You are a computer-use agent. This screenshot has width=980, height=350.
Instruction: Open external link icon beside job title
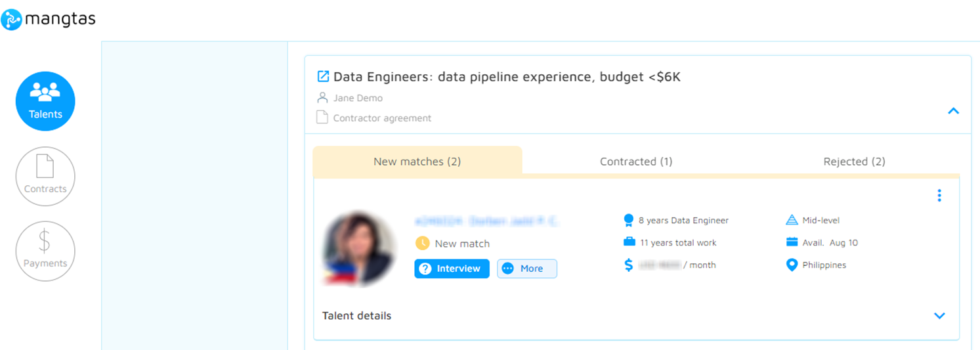pos(323,76)
